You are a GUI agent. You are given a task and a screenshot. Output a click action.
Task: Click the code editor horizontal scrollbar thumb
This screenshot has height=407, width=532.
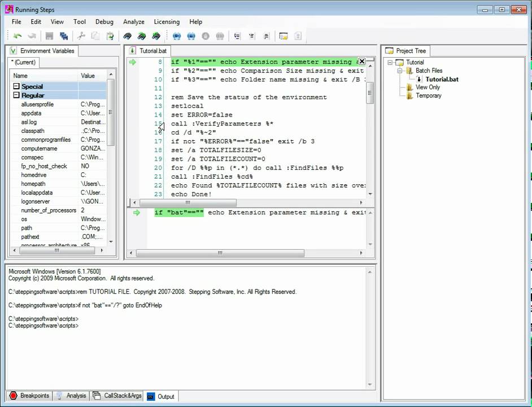(x=188, y=202)
